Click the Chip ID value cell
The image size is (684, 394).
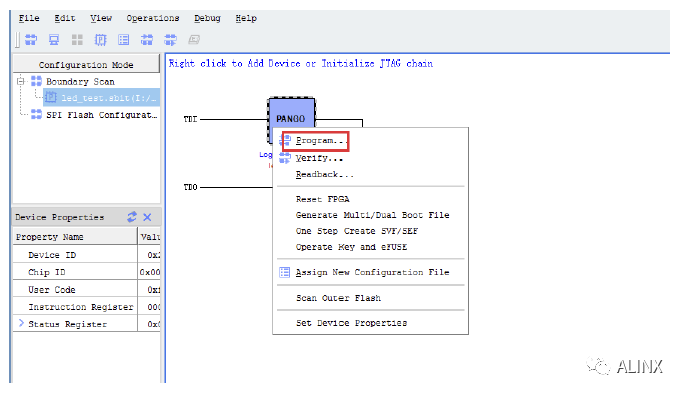pyautogui.click(x=150, y=272)
